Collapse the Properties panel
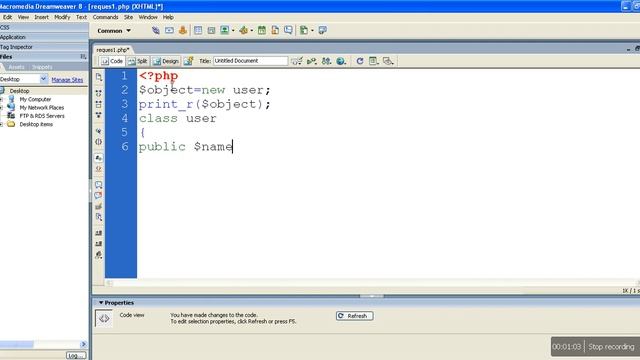This screenshot has height=360, width=640. pyautogui.click(x=101, y=303)
